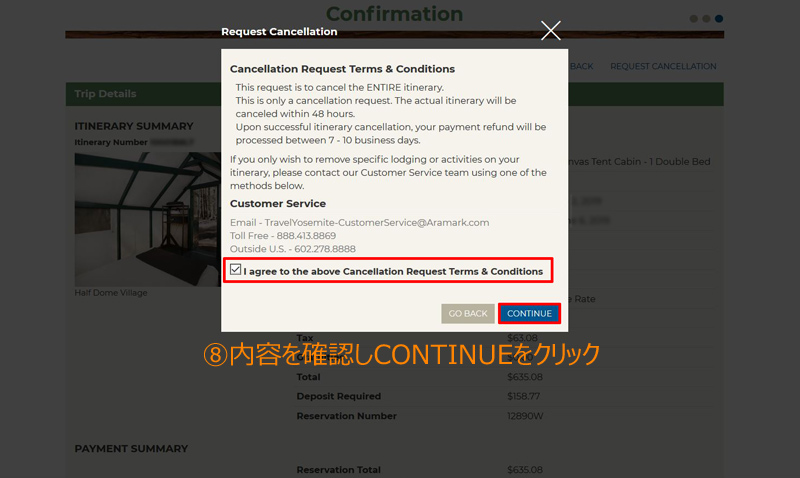800x478 pixels.
Task: Click the Deposit Required amount $158.77
Action: pyautogui.click(x=523, y=396)
